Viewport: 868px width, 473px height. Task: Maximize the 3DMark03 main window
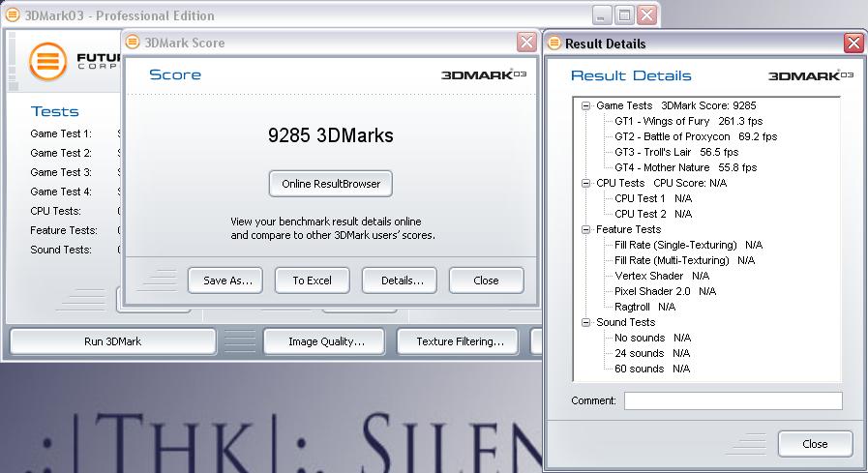point(624,15)
